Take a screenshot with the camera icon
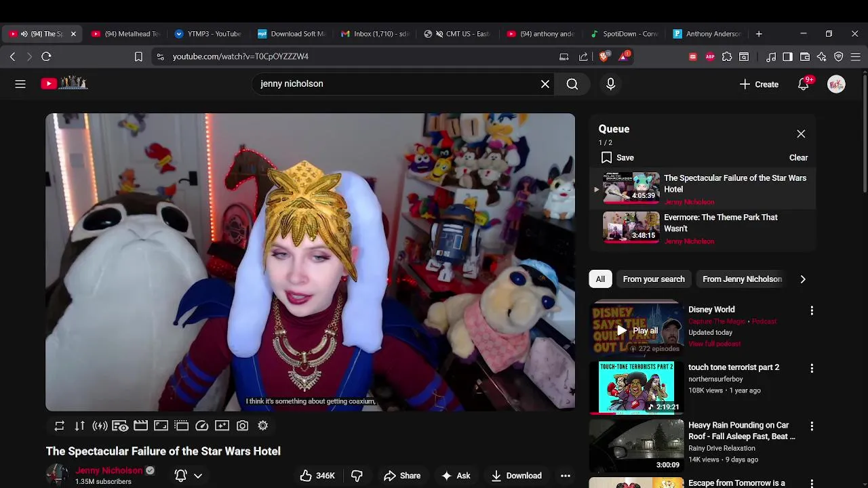This screenshot has width=868, height=488. (242, 426)
